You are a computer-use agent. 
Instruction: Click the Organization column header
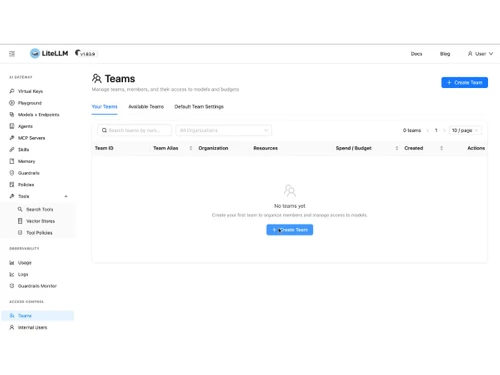(213, 148)
